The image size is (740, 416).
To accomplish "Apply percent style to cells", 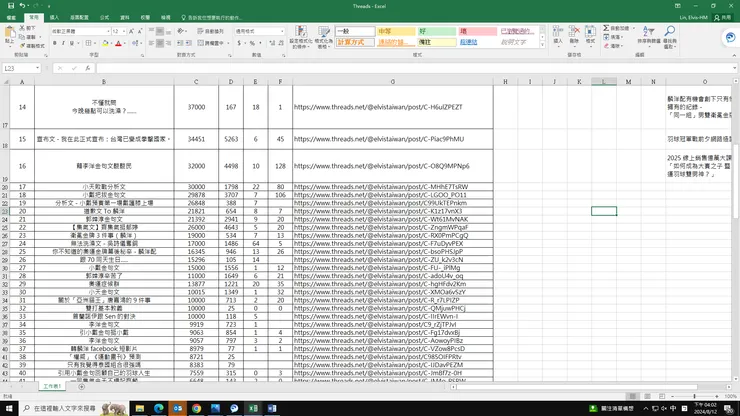I will pyautogui.click(x=252, y=43).
